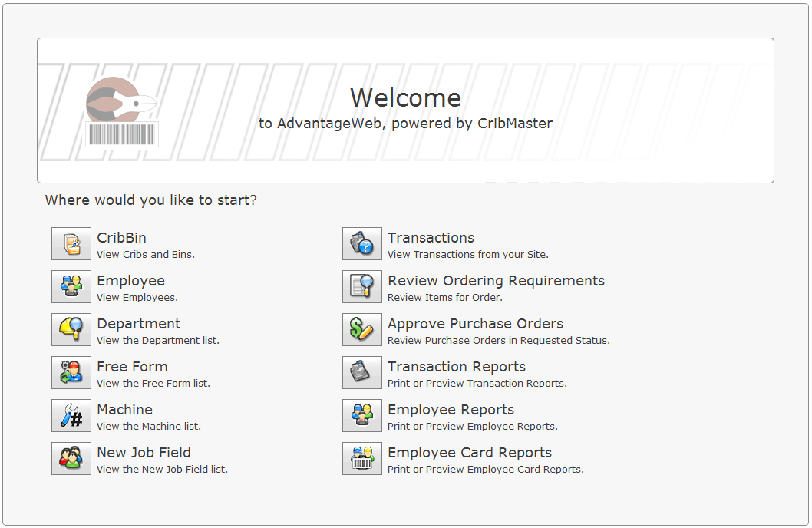Click 'View Cribs and Bins.' text
Screen dimensions: 812x528
click(146, 254)
